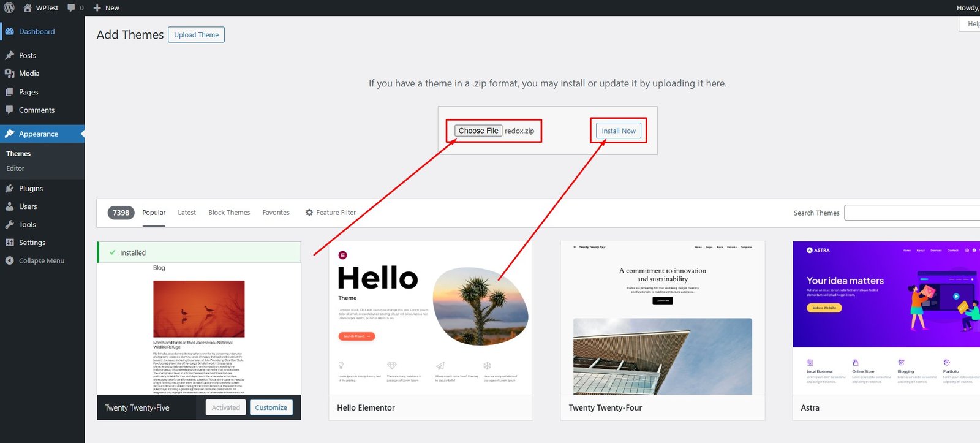
Task: Click the Feature Filter gear icon
Action: click(x=309, y=213)
